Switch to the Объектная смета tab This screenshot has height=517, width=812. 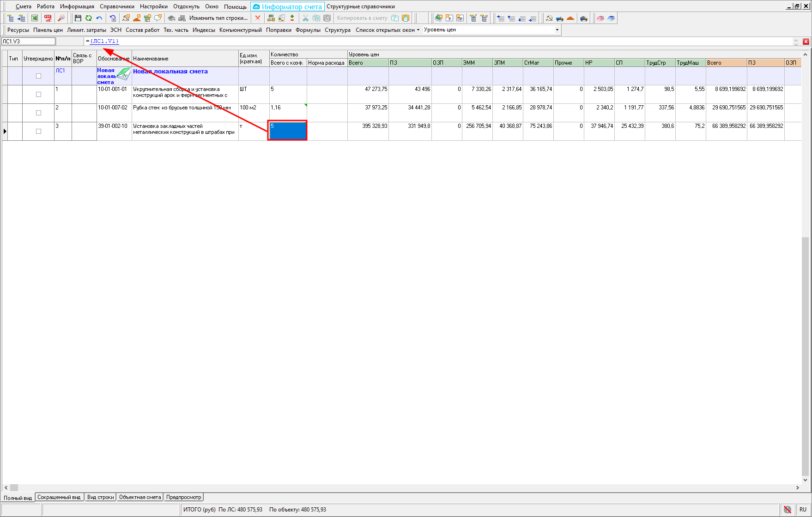(x=140, y=497)
